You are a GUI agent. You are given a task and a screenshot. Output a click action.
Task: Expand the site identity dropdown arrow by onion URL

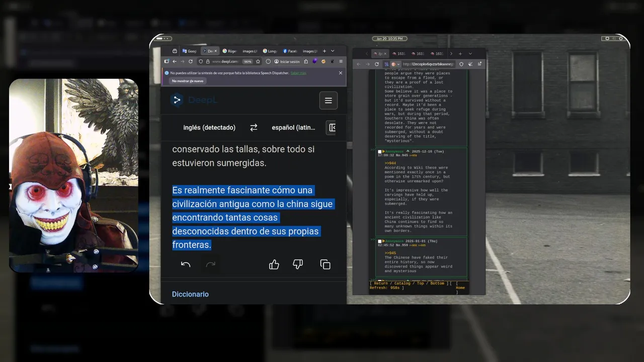[398, 64]
